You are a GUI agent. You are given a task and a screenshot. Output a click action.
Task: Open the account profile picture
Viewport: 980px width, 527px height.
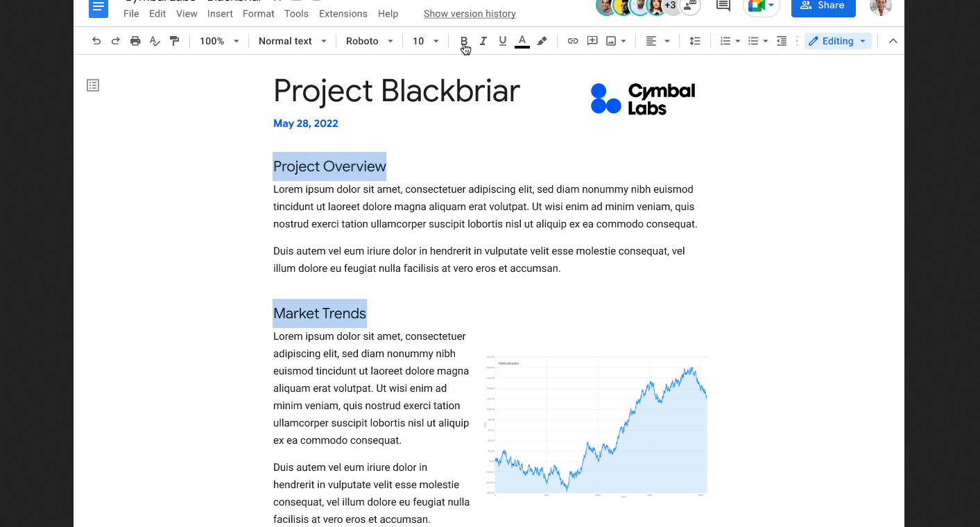point(881,6)
